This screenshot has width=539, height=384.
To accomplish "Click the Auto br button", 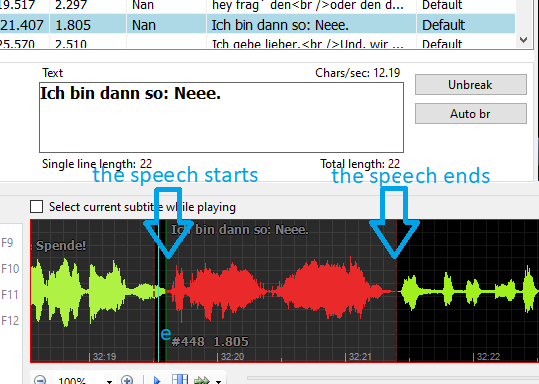I will tap(471, 113).
